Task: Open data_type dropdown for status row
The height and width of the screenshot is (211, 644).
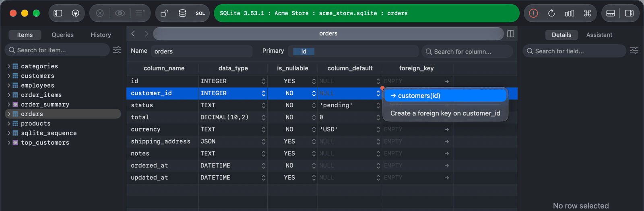Action: 264,105
